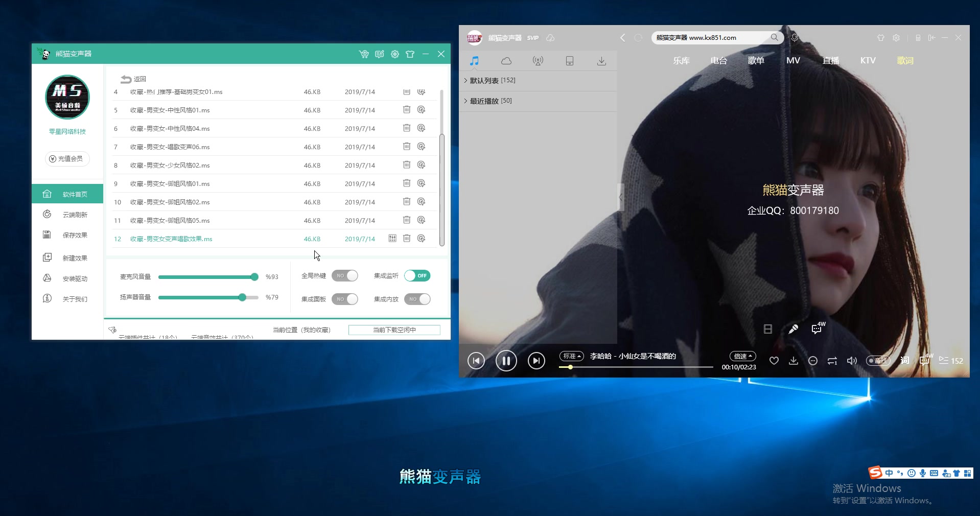Image resolution: width=980 pixels, height=516 pixels.
Task: Apply the 男变女-中性风格04.ms effect via its target icon
Action: 421,128
